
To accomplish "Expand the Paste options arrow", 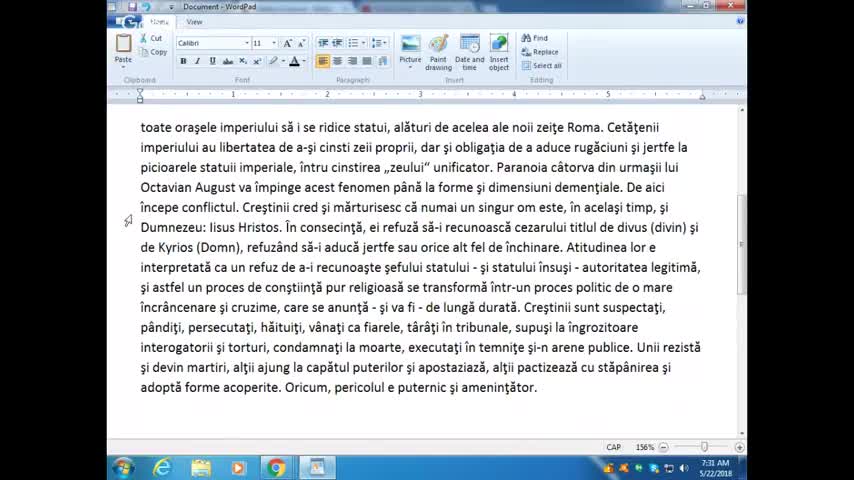I will coord(123,67).
